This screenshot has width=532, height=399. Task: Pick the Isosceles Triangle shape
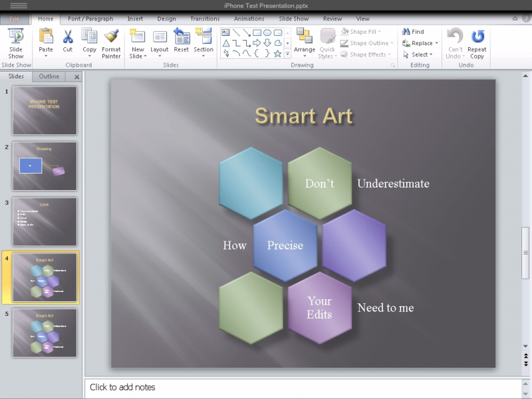pos(226,43)
